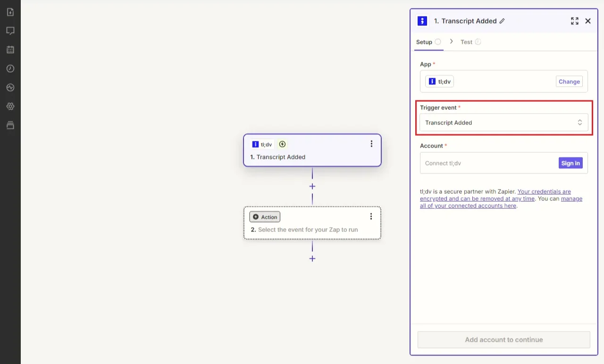Image resolution: width=604 pixels, height=364 pixels.
Task: Open the history clock icon in sidebar
Action: [10, 69]
